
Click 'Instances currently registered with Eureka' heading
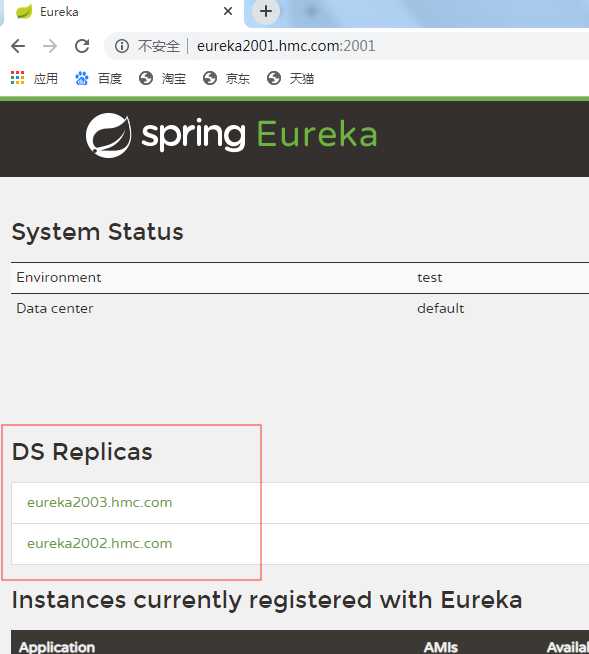tap(267, 600)
